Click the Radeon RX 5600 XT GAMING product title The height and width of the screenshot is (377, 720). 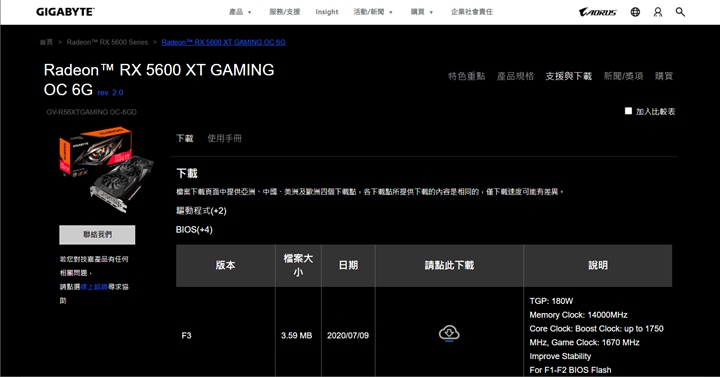(159, 79)
